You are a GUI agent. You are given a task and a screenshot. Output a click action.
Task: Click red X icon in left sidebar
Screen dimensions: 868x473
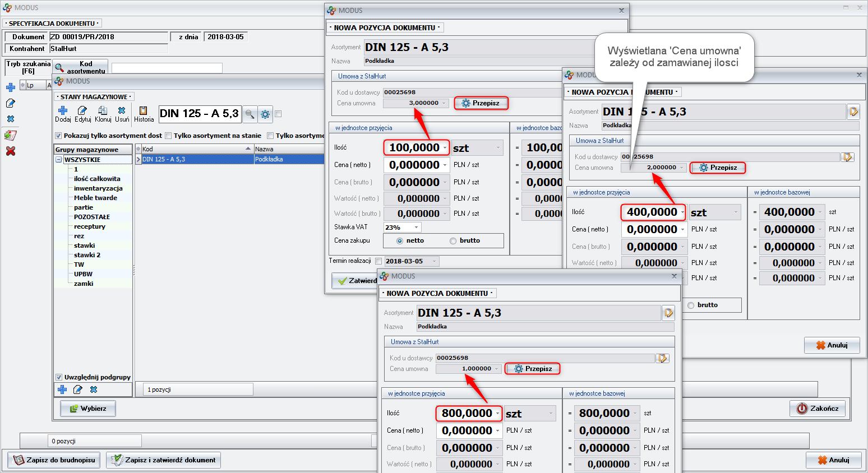click(x=10, y=151)
